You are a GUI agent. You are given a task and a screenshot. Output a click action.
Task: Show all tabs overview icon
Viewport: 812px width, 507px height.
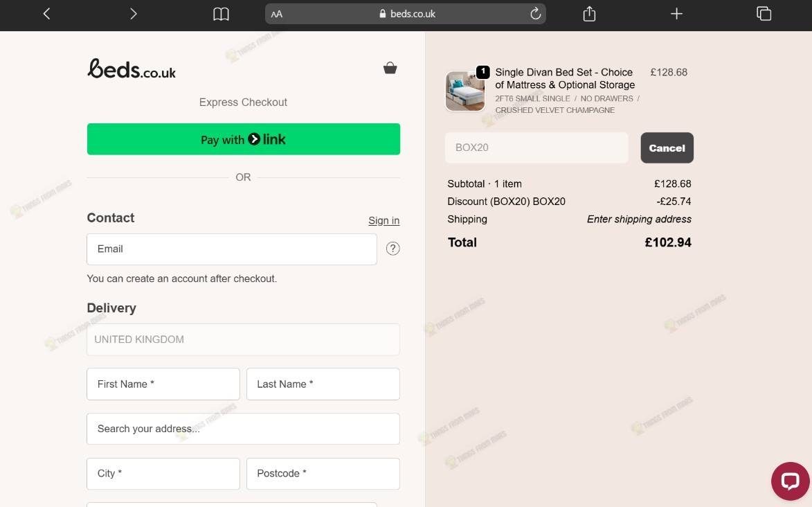(x=764, y=13)
